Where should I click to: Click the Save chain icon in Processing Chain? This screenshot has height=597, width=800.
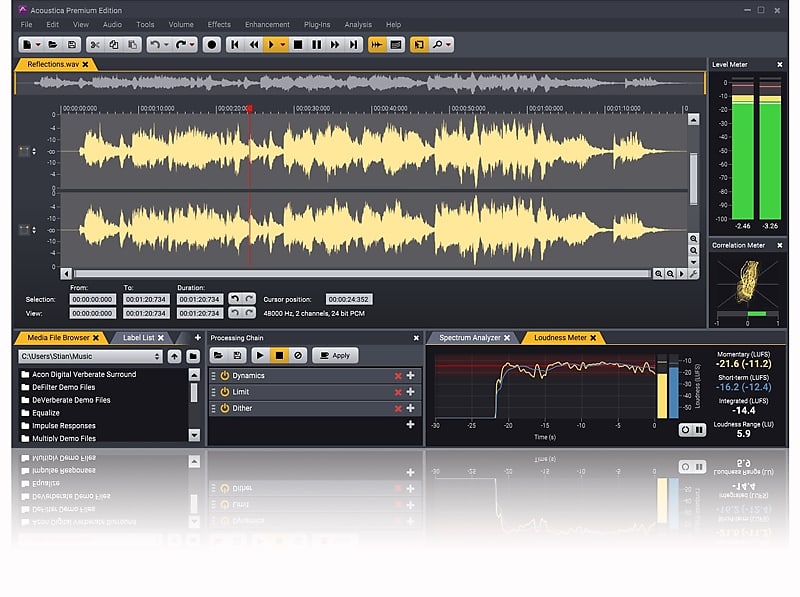pos(237,355)
